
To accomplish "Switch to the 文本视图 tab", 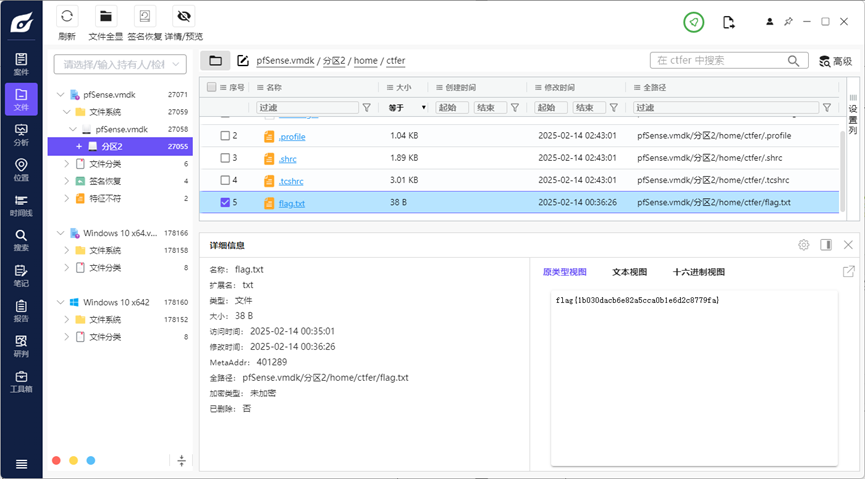I will [x=629, y=272].
